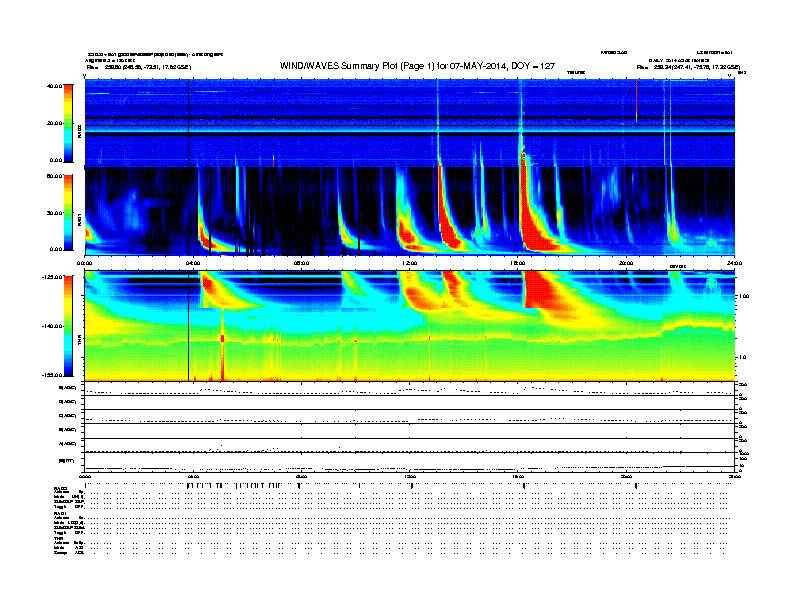Image resolution: width=792 pixels, height=612 pixels.
Task: Click "04:00" label on the lowest time axis
Action: (193, 476)
